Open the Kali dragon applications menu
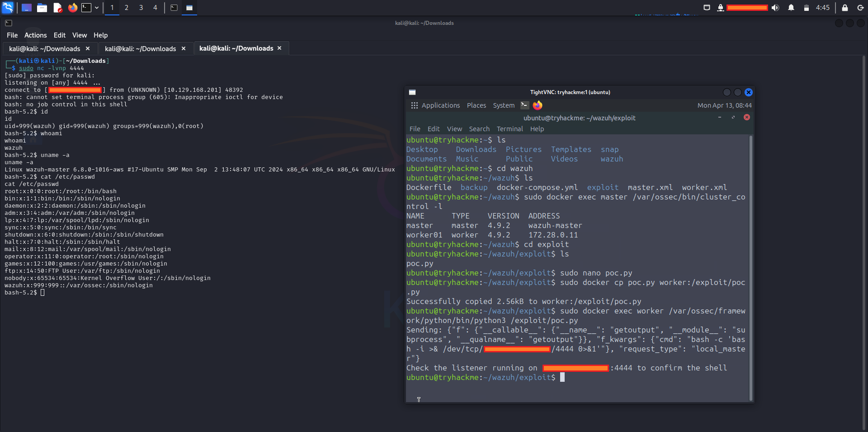868x432 pixels. point(7,7)
